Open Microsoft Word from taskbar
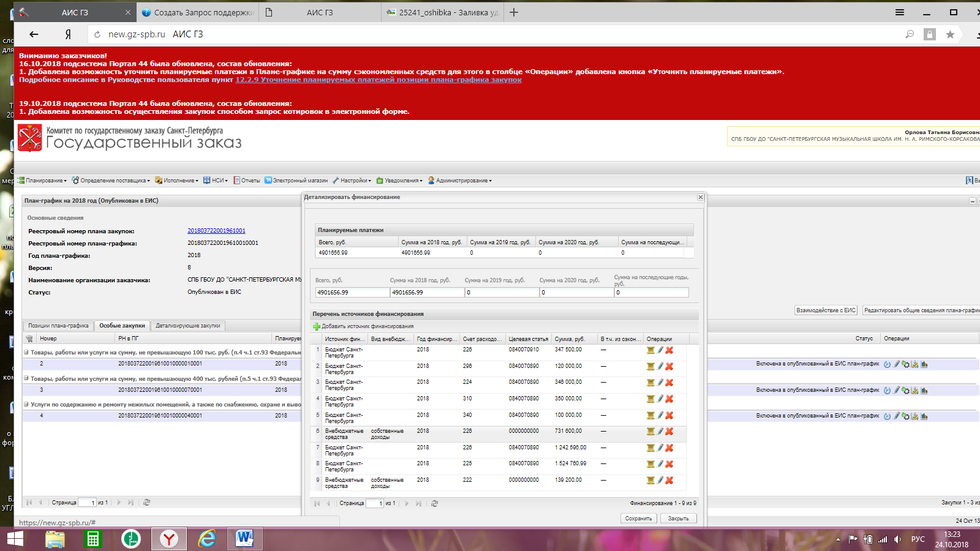Screen dimensions: 980x551 pos(244,539)
